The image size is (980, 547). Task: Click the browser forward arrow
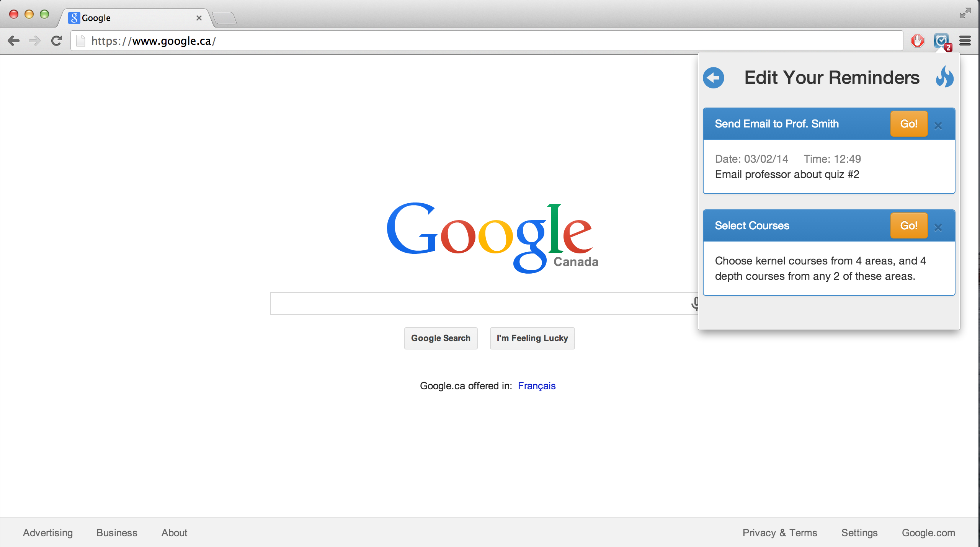click(x=35, y=41)
